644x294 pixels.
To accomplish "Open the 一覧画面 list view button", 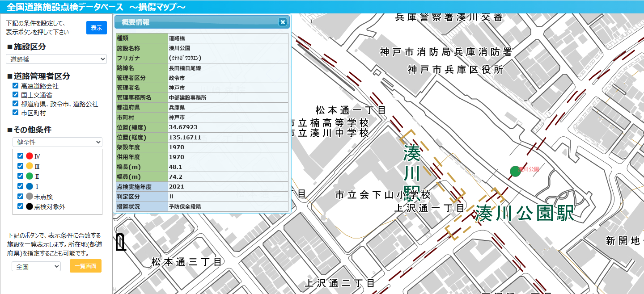I will click(x=85, y=266).
